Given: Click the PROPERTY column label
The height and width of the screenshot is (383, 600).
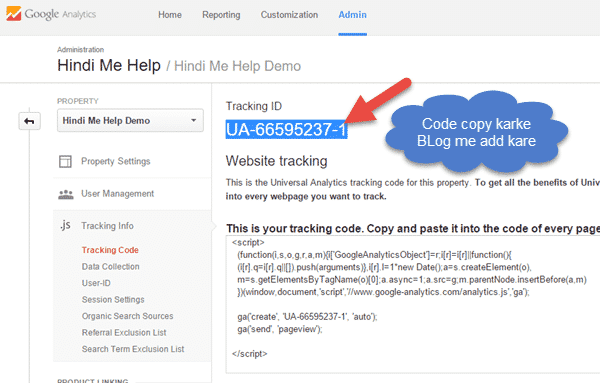Looking at the screenshot, I should click(x=78, y=101).
